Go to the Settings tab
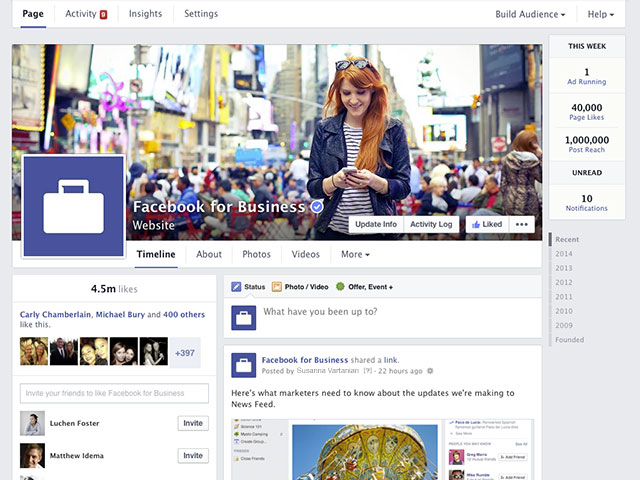The height and width of the screenshot is (480, 640). click(201, 14)
